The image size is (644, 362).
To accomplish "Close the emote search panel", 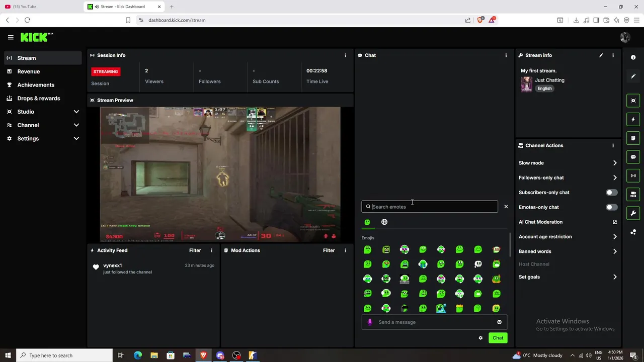I will pos(506,207).
